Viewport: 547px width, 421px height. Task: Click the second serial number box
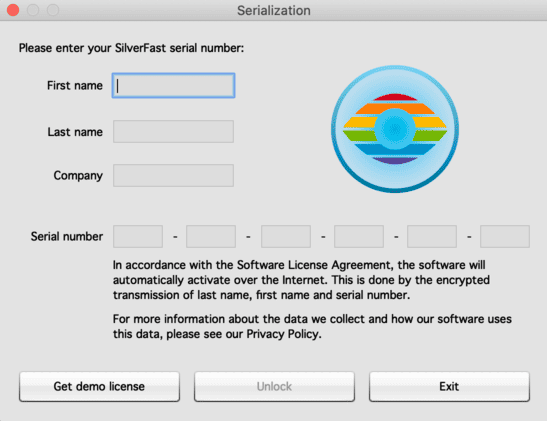(211, 236)
